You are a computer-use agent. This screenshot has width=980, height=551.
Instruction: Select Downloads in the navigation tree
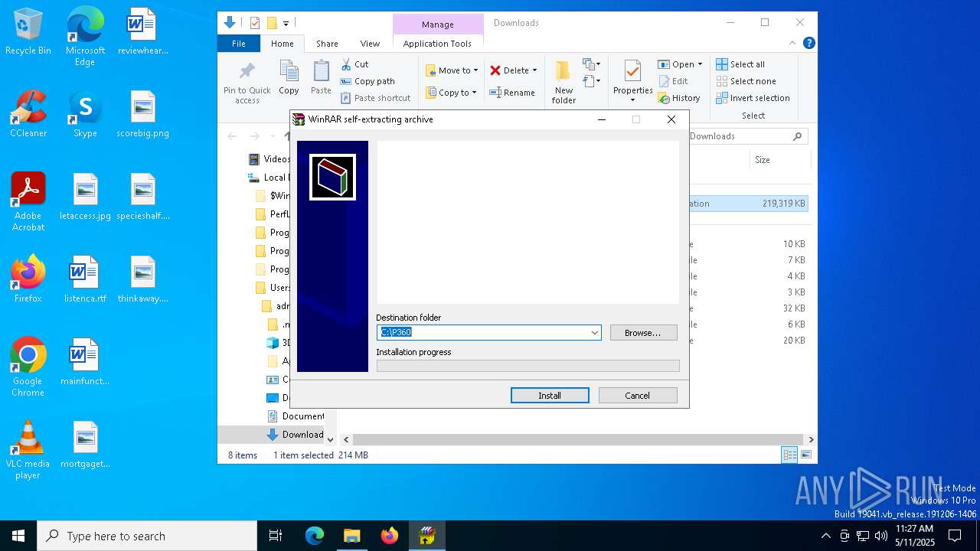pyautogui.click(x=296, y=435)
